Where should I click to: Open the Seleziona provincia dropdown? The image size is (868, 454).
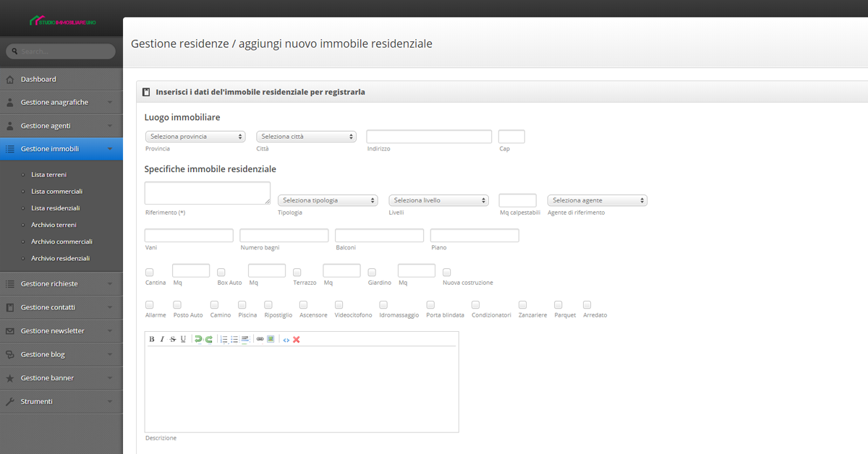195,137
